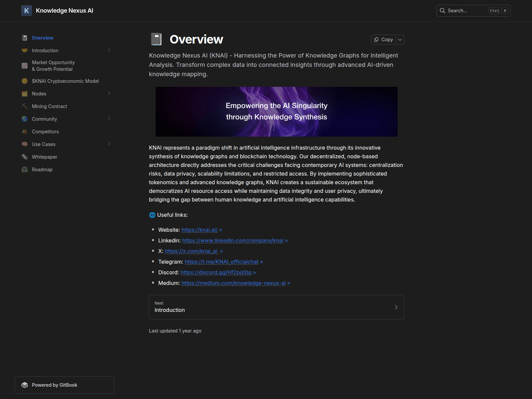Click the $KNAI coin icon
The height and width of the screenshot is (399, 532).
point(25,81)
